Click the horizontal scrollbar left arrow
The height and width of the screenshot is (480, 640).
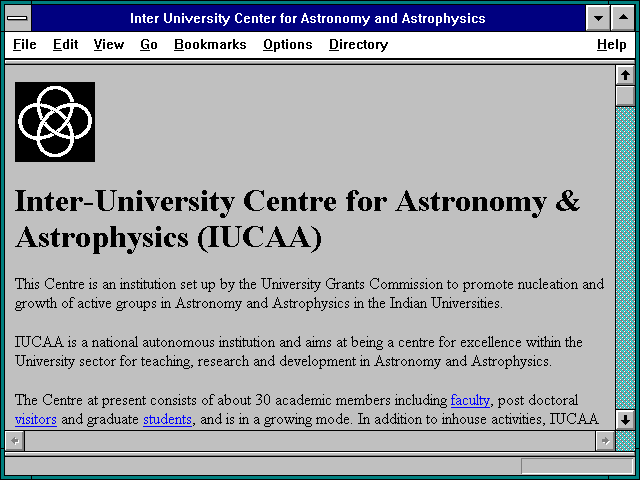[x=15, y=441]
